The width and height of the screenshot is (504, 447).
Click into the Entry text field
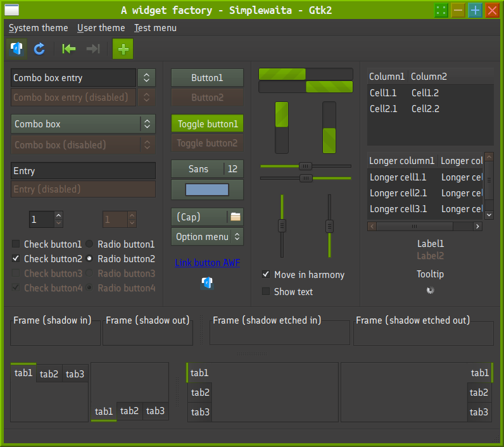pyautogui.click(x=83, y=171)
